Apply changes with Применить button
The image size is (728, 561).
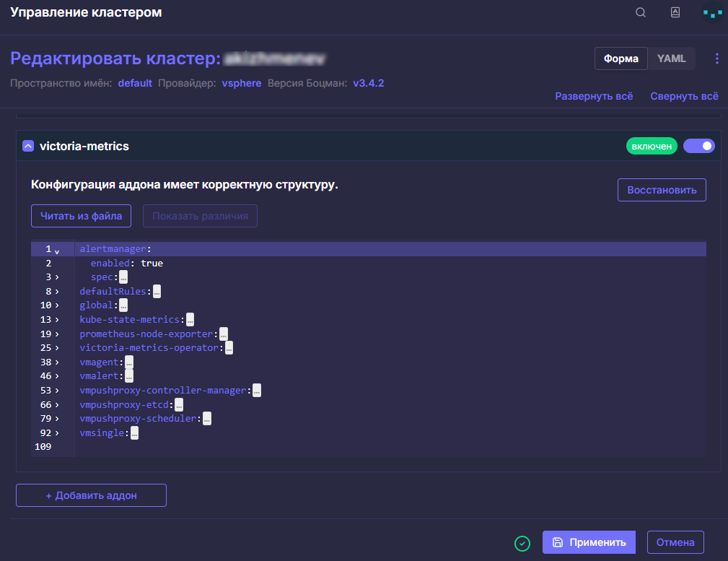[x=589, y=542]
